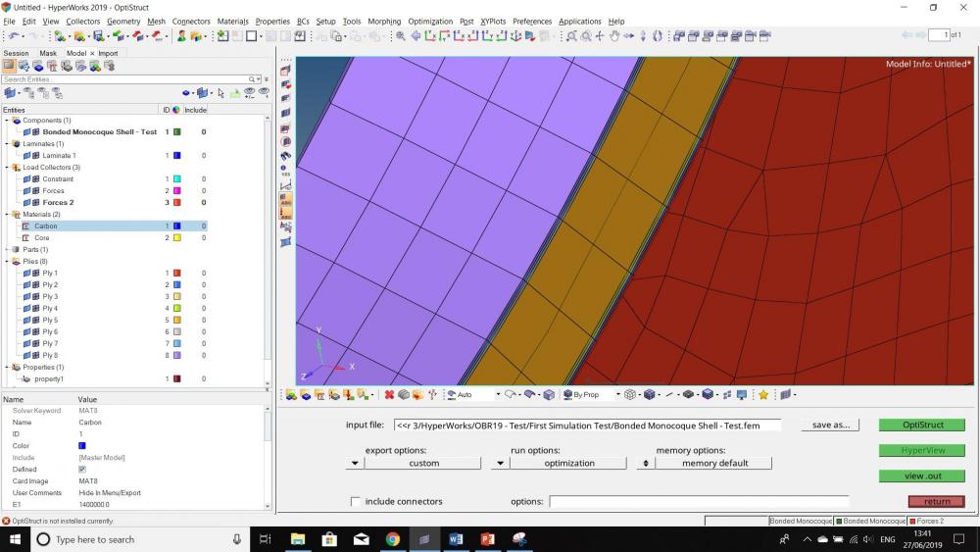Toggle the include connectors checkbox

(x=356, y=501)
